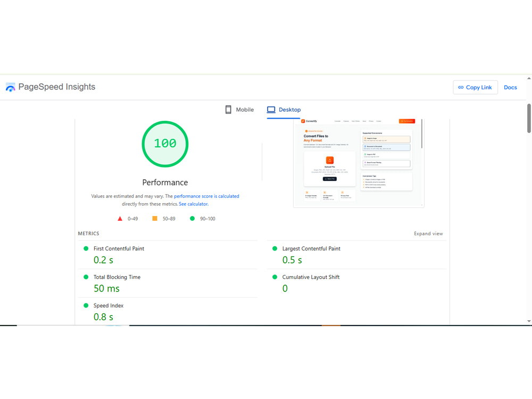Open the Docs link
This screenshot has width=532, height=399.
[x=510, y=87]
